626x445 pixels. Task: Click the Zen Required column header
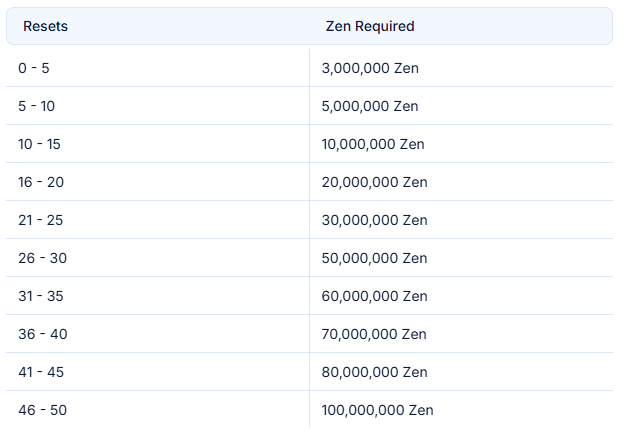click(x=370, y=26)
